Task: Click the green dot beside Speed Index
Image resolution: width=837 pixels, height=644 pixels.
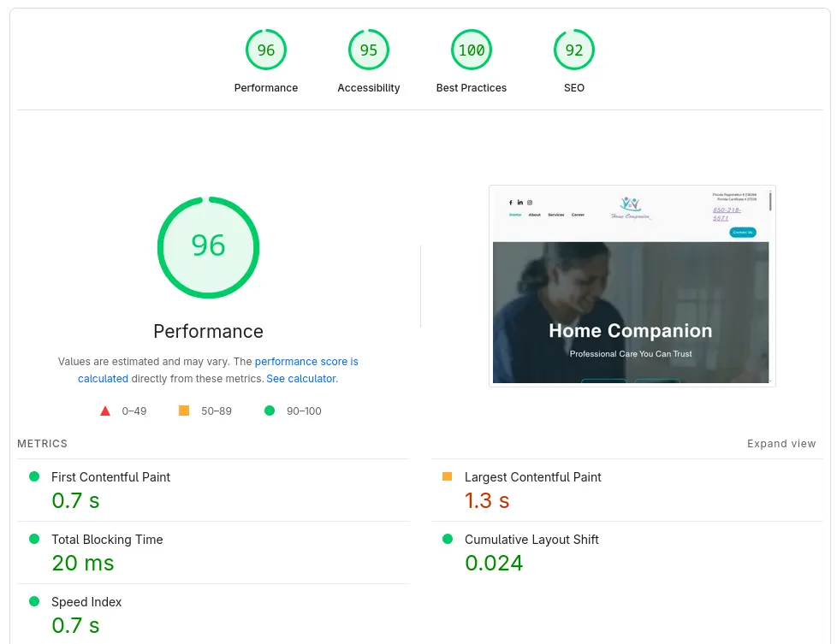Action: click(35, 601)
